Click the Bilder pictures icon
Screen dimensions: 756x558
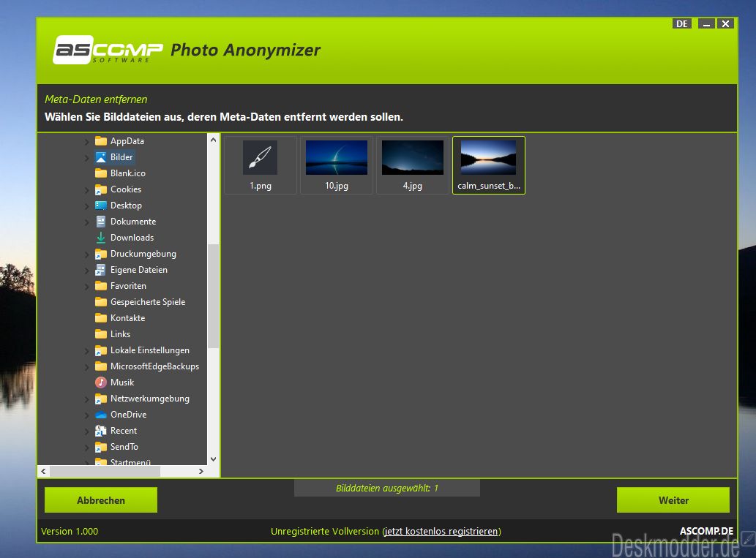[x=101, y=157]
